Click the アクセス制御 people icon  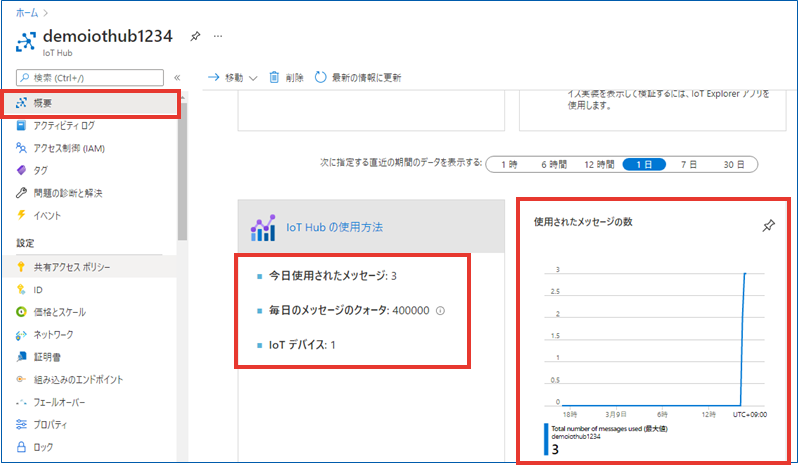tap(21, 148)
